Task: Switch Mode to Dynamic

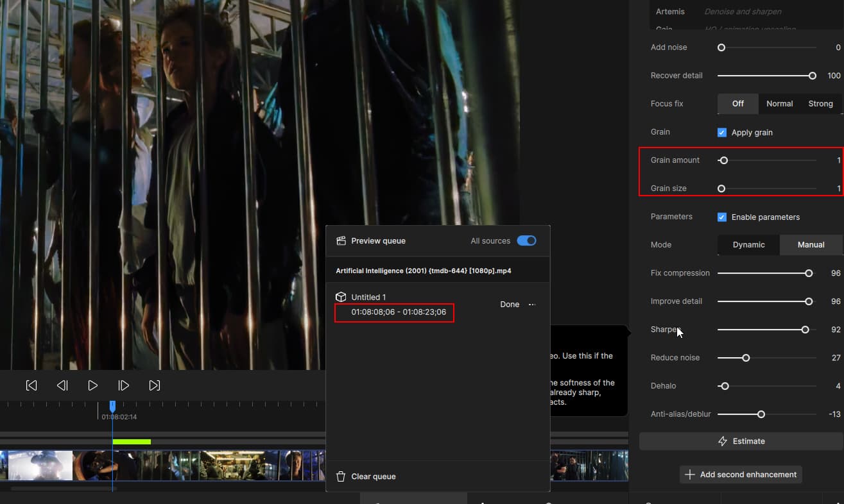Action: point(748,244)
